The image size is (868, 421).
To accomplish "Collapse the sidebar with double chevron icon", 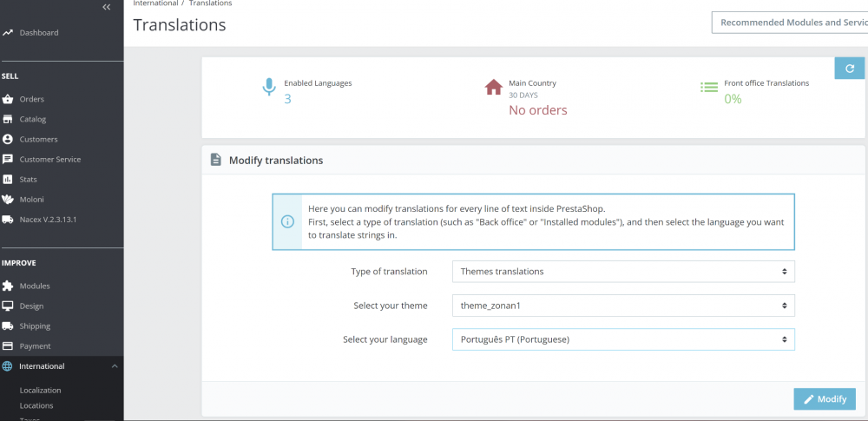I will pos(106,7).
